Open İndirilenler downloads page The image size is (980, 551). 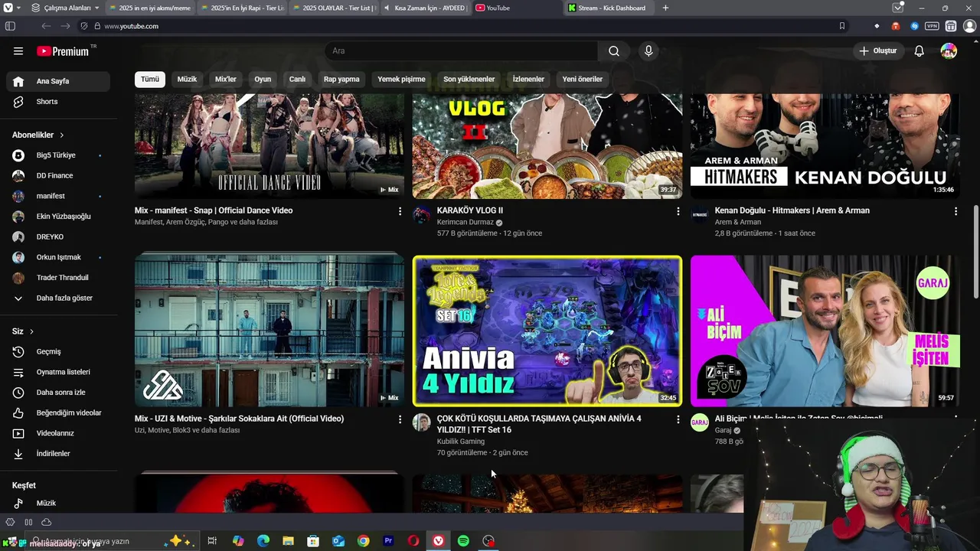(x=58, y=454)
